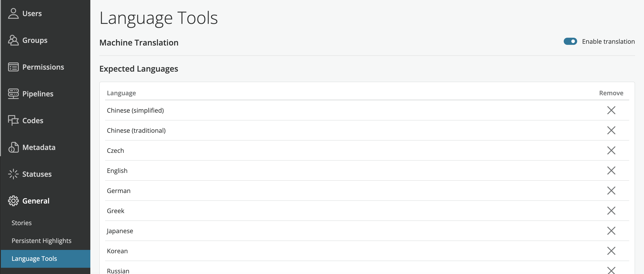
Task: Click the General gear icon
Action: tap(13, 201)
